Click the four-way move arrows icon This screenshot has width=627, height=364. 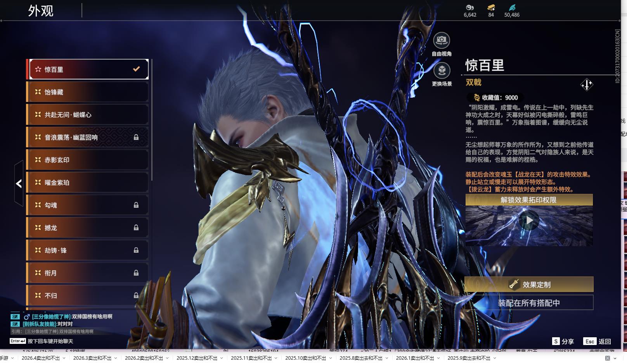tap(586, 85)
